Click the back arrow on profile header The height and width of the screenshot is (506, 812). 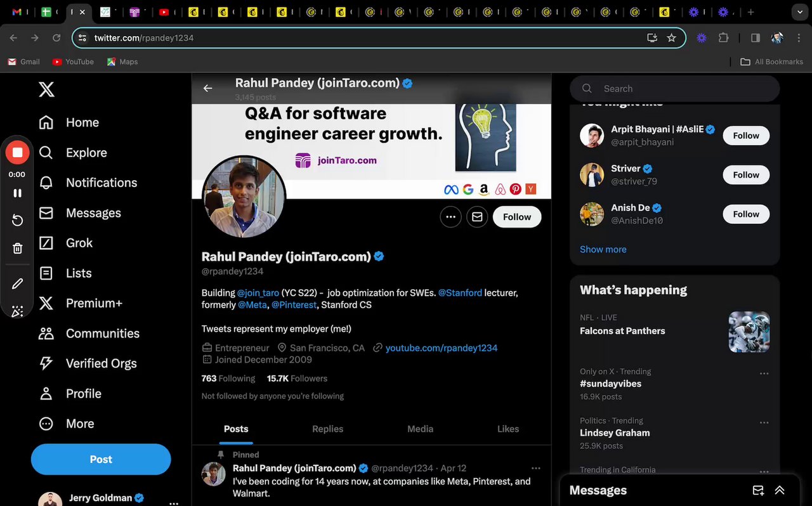(x=207, y=88)
